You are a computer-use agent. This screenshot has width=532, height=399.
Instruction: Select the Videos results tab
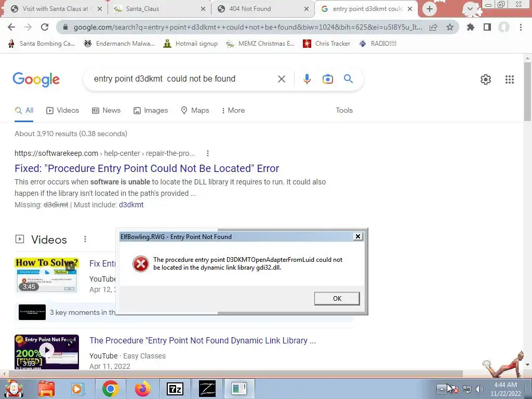click(62, 110)
